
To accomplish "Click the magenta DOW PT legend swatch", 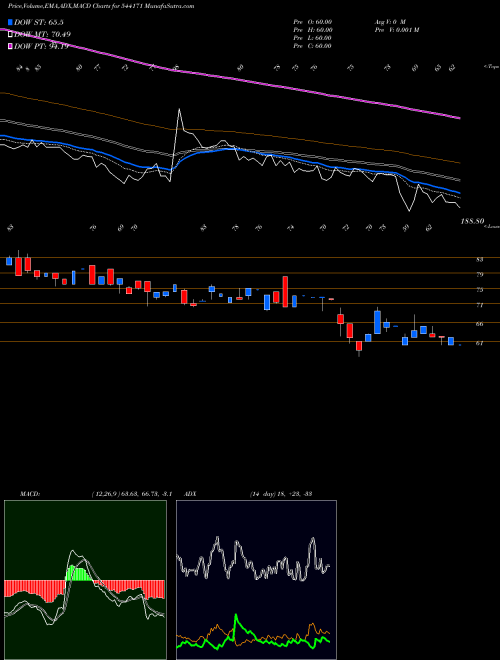I will point(10,46).
